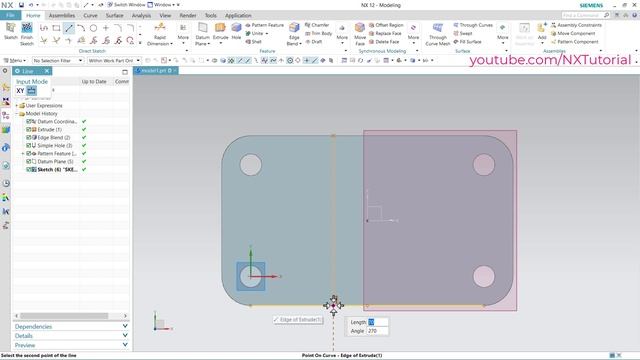This screenshot has height=360, width=640.
Task: Toggle the Sketch (6) checkbox
Action: click(29, 169)
